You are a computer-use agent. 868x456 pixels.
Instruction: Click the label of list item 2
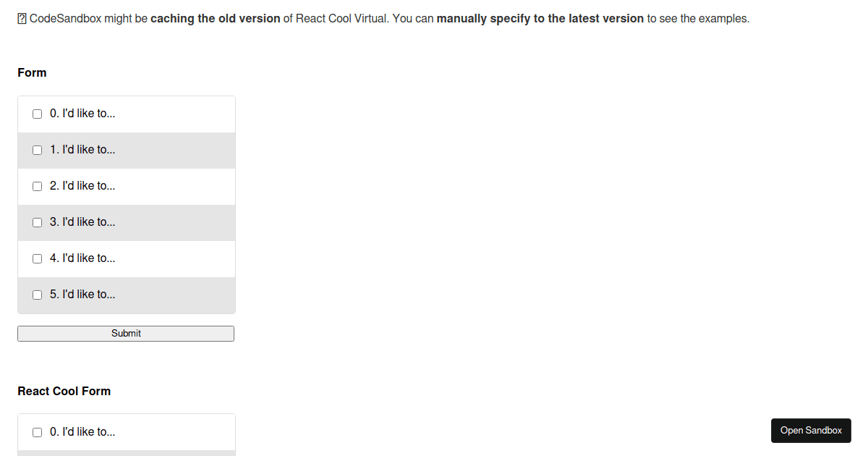(82, 186)
